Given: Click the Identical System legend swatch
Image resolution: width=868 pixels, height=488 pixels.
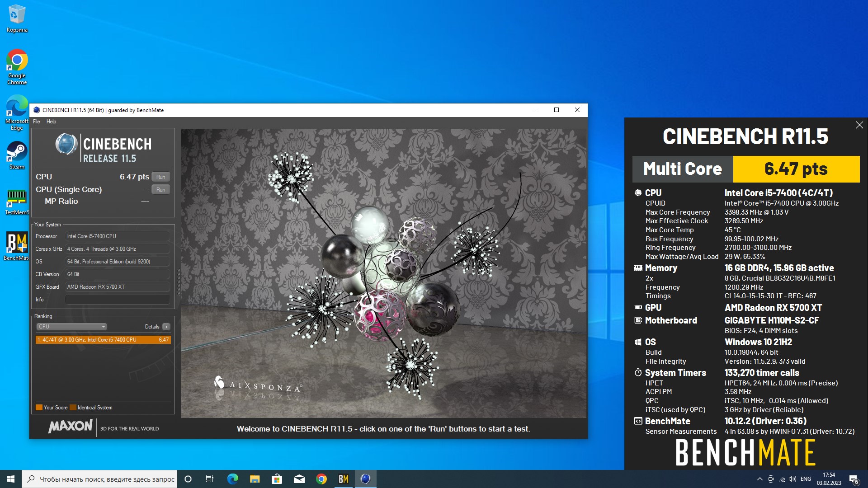Looking at the screenshot, I should pos(73,407).
